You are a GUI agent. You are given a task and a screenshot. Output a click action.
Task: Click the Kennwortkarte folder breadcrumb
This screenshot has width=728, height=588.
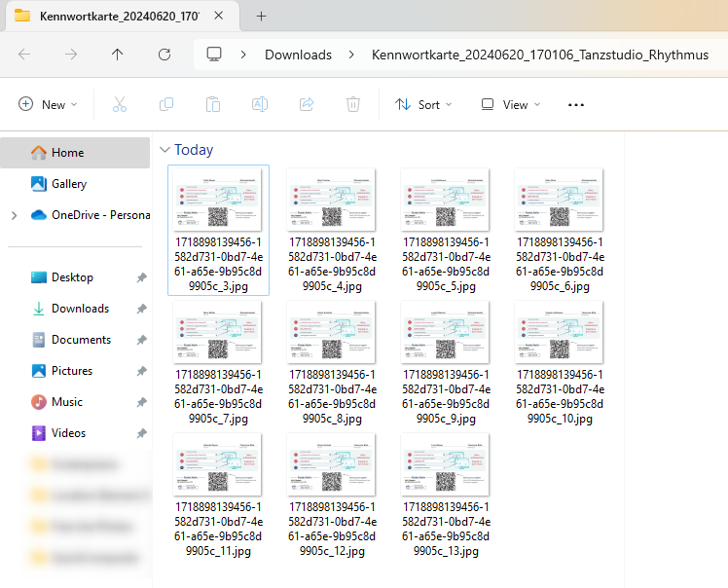coord(540,55)
